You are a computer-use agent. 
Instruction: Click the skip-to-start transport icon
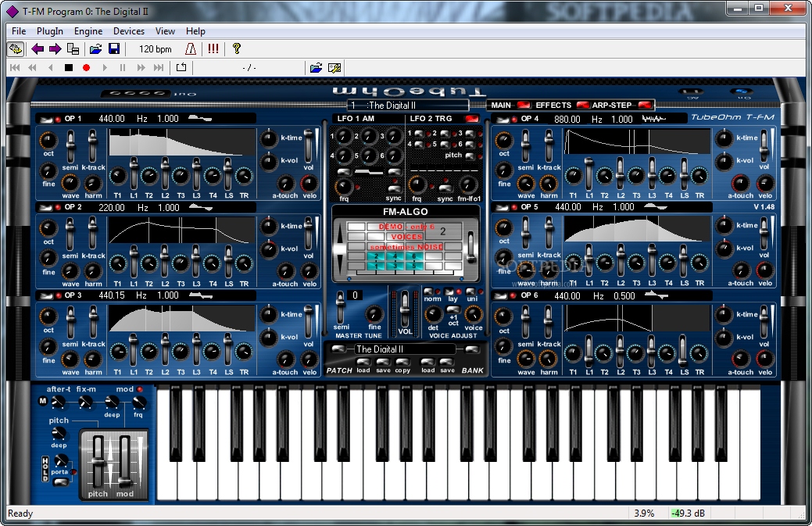point(15,67)
